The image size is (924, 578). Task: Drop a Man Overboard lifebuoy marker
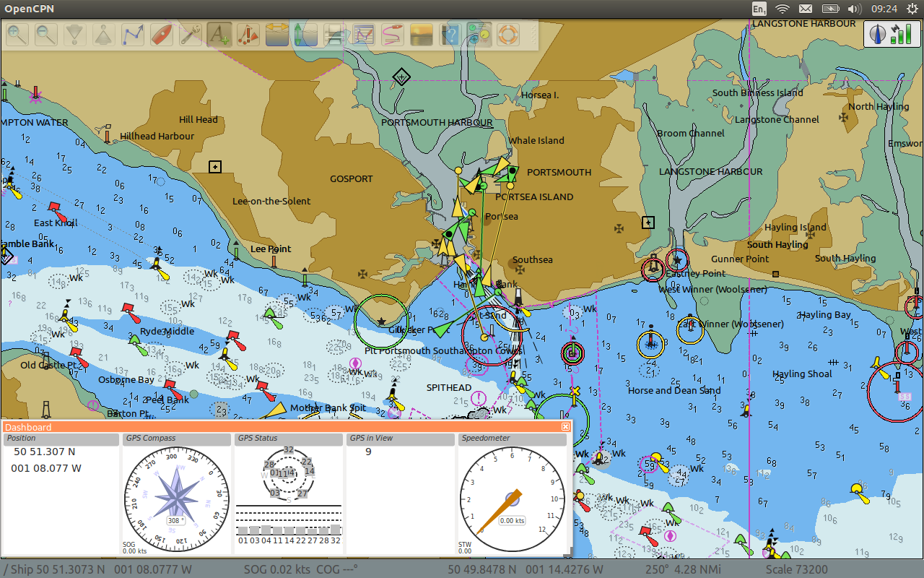pos(508,34)
